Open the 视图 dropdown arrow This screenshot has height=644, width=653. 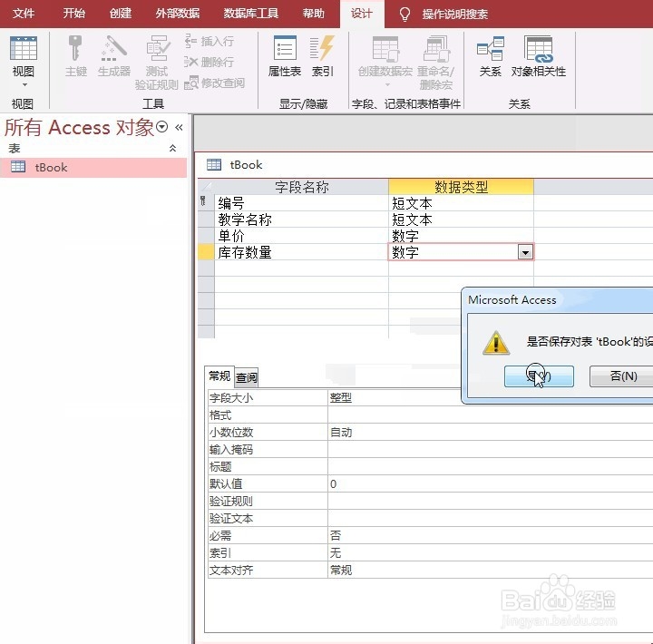(24, 84)
